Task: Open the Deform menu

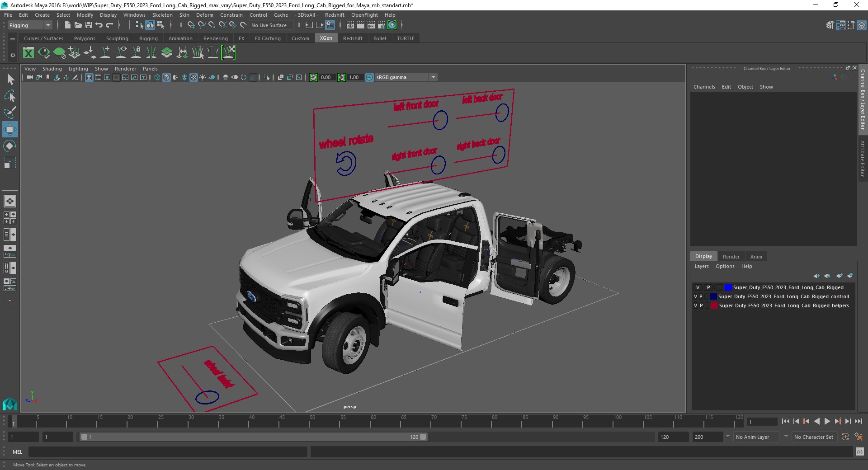Action: (x=204, y=15)
